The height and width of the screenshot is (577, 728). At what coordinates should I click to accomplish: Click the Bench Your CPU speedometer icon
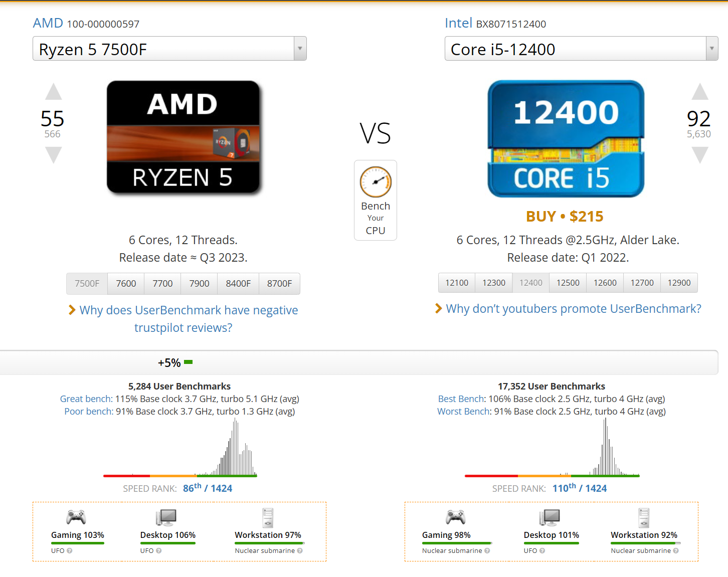[376, 182]
